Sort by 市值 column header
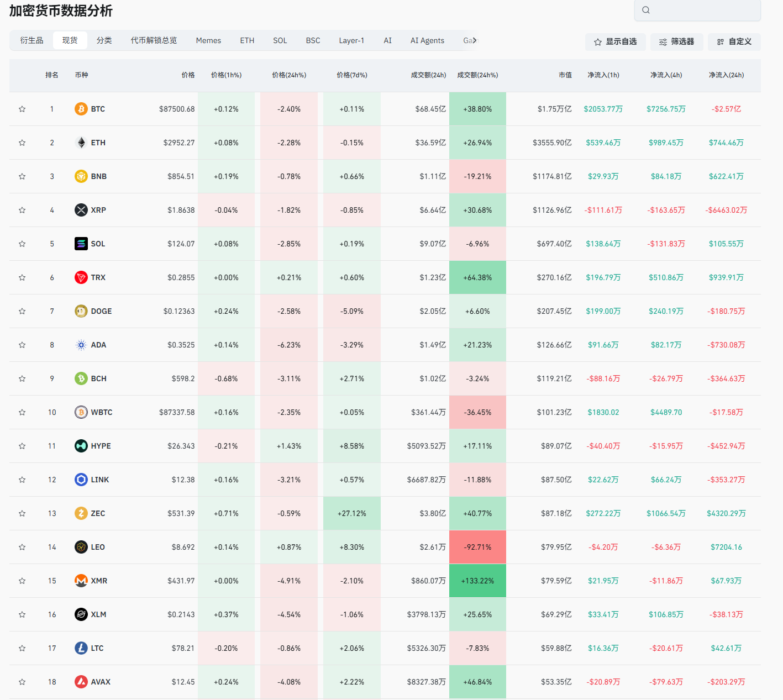Viewport: 783px width, 700px height. coord(565,75)
